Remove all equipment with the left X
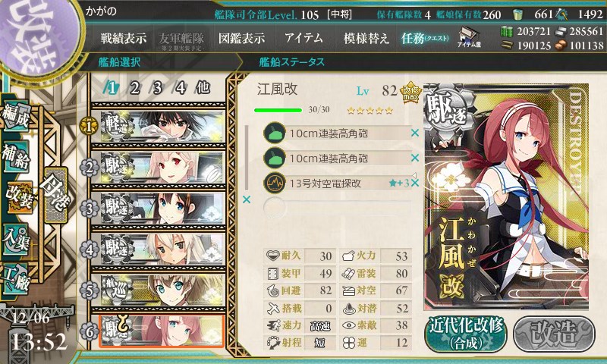The height and width of the screenshot is (364, 607). pos(247,199)
